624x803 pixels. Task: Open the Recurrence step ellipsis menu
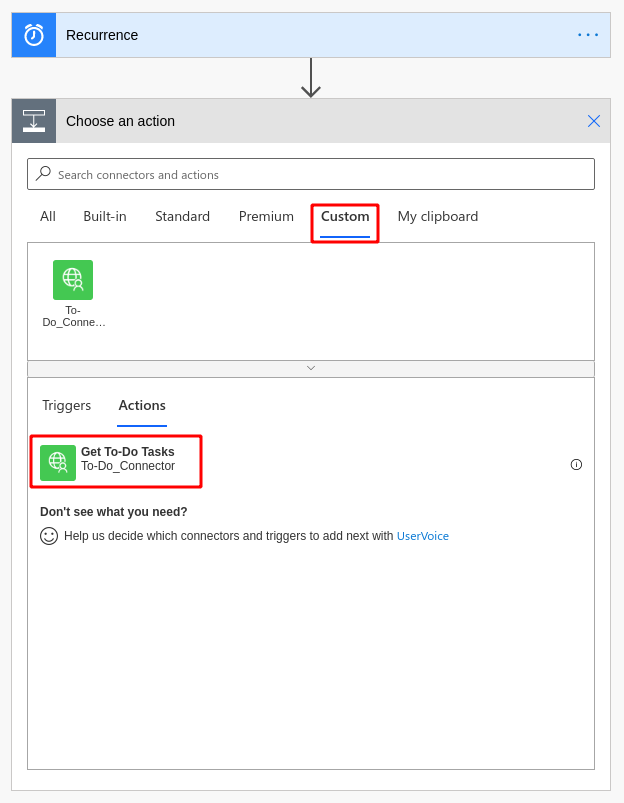click(x=588, y=35)
